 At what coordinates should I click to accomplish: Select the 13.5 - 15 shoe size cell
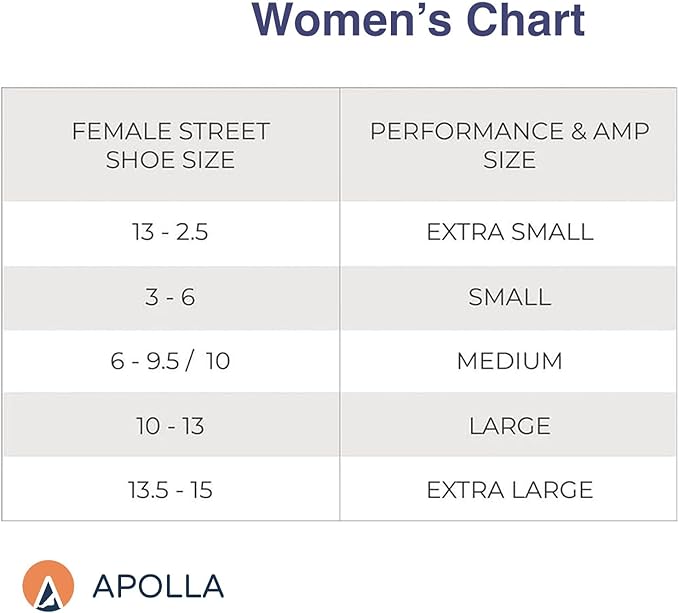170,490
